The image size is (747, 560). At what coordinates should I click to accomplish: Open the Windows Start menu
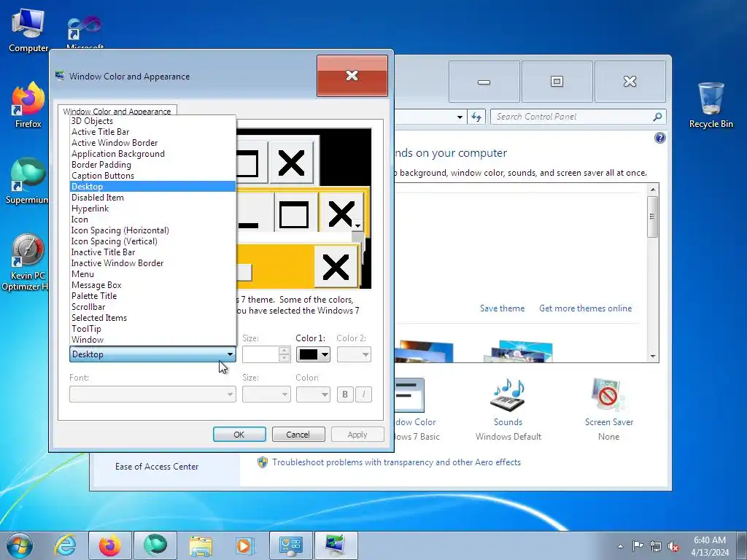tap(19, 545)
